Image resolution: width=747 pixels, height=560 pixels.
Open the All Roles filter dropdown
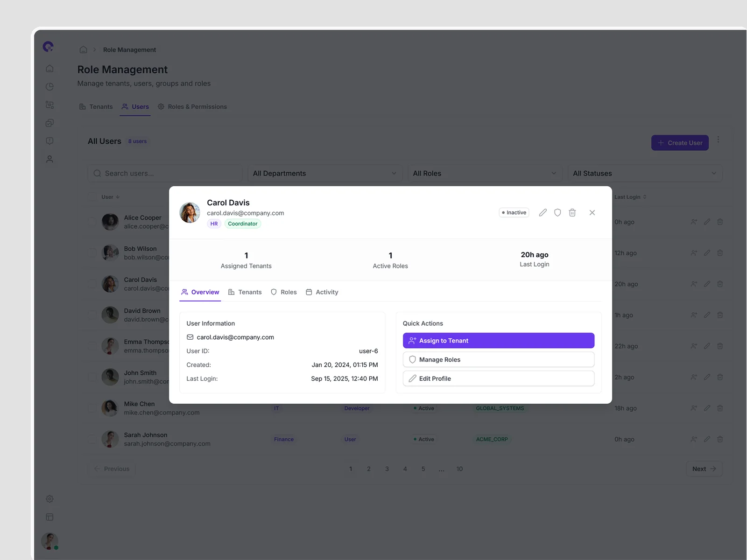(x=485, y=174)
